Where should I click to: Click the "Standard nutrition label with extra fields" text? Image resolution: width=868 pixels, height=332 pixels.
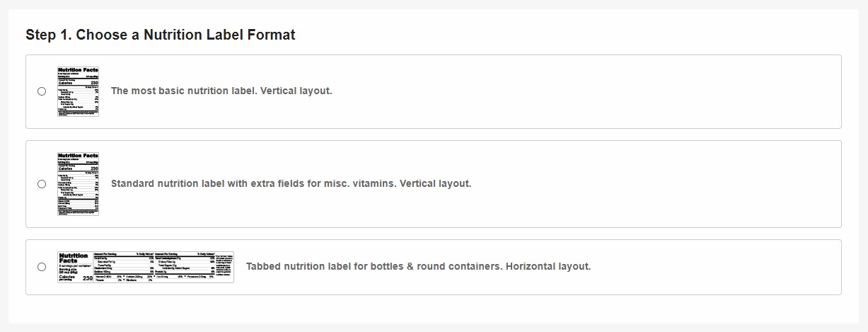(x=291, y=184)
